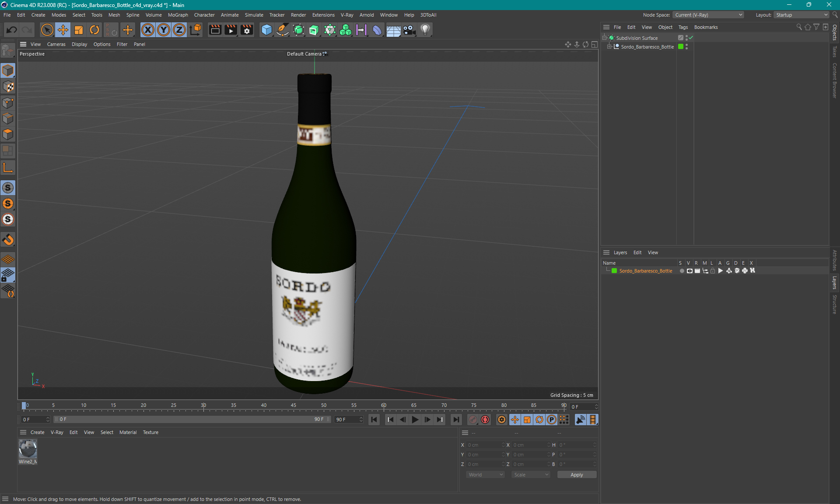Switch to Edges mode

tap(8, 119)
